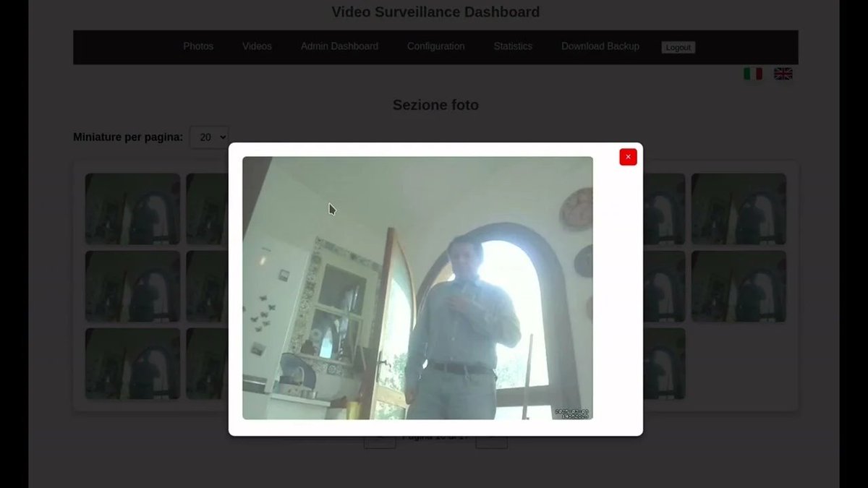
Task: Go to Admin Dashboard
Action: click(339, 46)
